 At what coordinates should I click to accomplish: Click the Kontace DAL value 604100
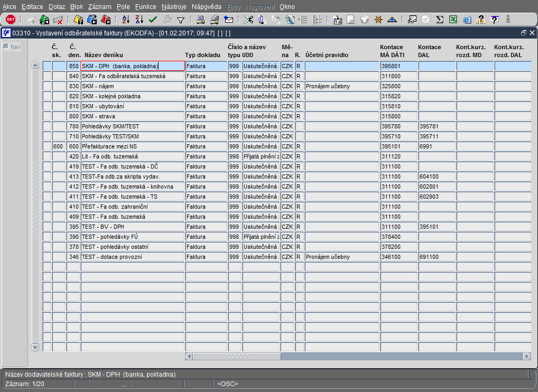pos(437,176)
